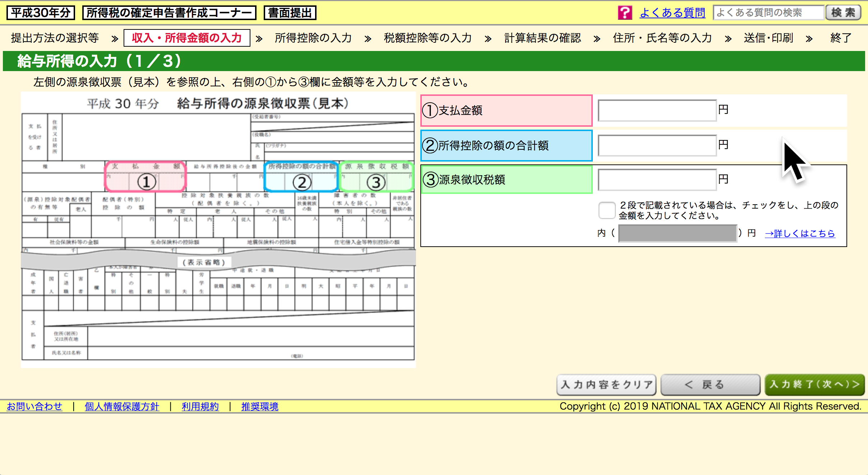Image resolution: width=868 pixels, height=475 pixels.
Task: Click circled number 2 on sample slip
Action: click(x=302, y=182)
